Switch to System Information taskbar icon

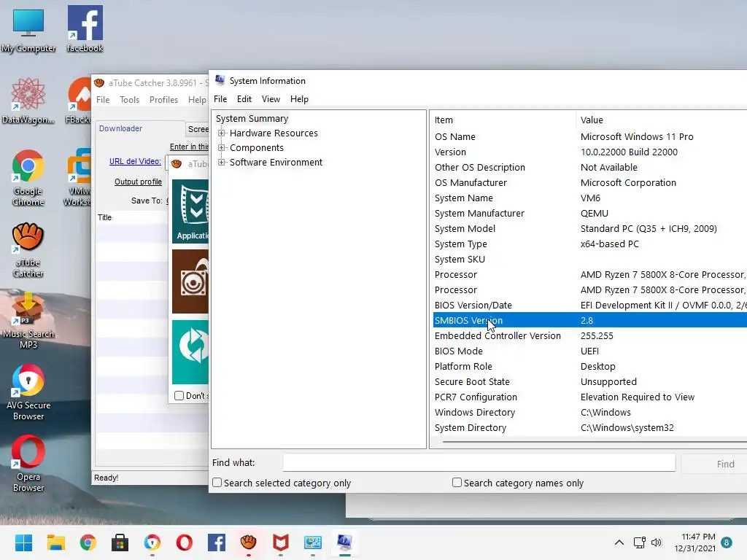pos(345,542)
